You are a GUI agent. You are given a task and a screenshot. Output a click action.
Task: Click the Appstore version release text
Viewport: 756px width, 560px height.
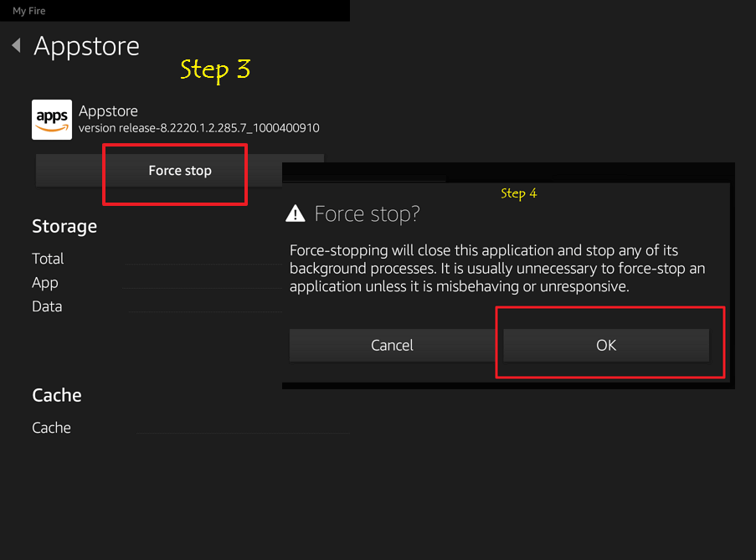[198, 128]
